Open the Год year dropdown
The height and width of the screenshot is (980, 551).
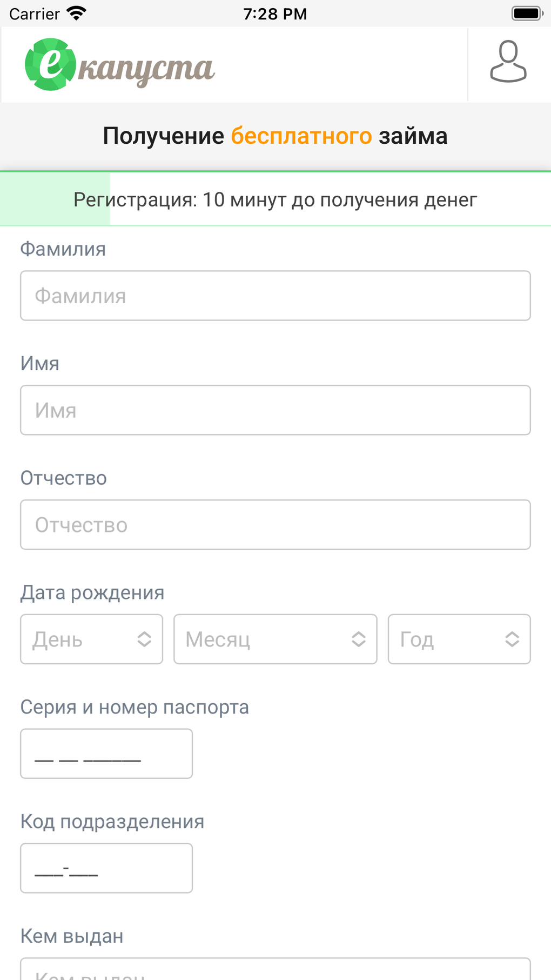459,639
